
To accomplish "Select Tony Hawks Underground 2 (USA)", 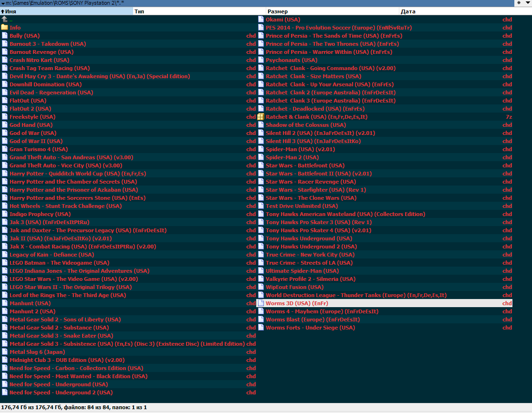I will coord(311,247).
